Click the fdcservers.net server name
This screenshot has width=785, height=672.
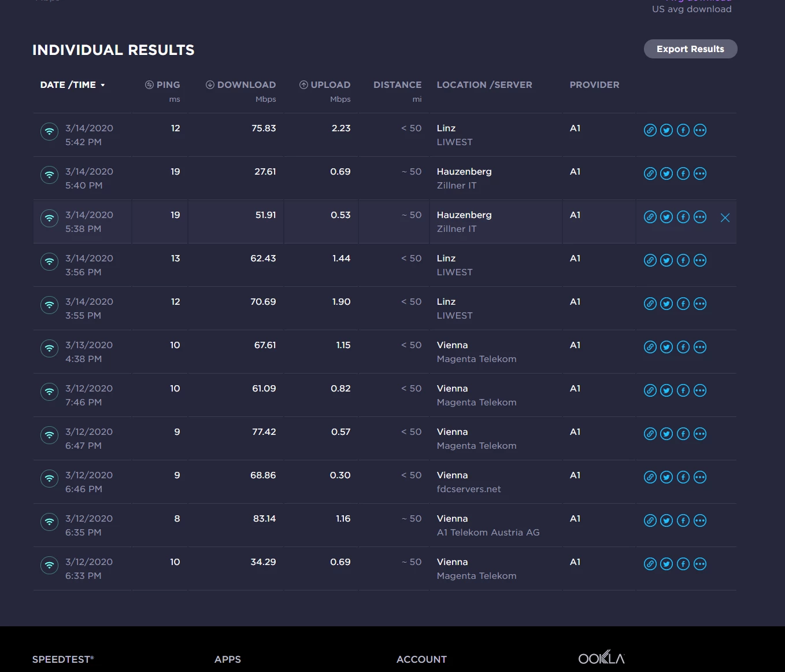(x=469, y=489)
